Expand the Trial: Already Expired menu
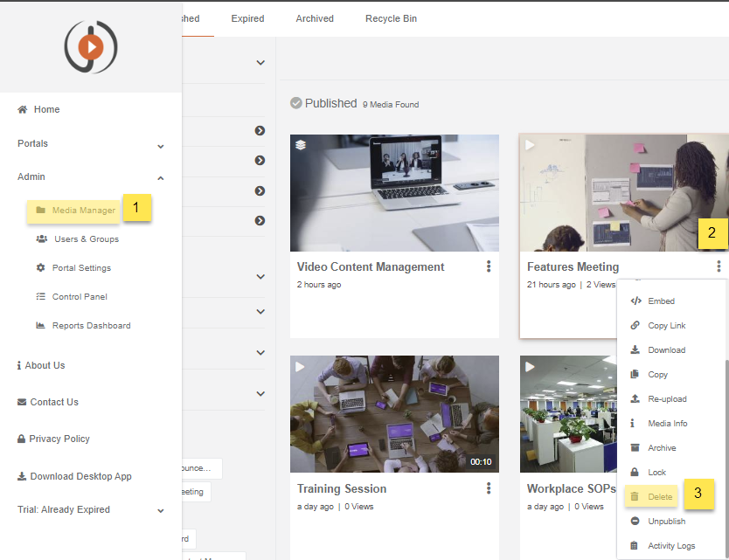Image resolution: width=729 pixels, height=560 pixels. pos(160,510)
